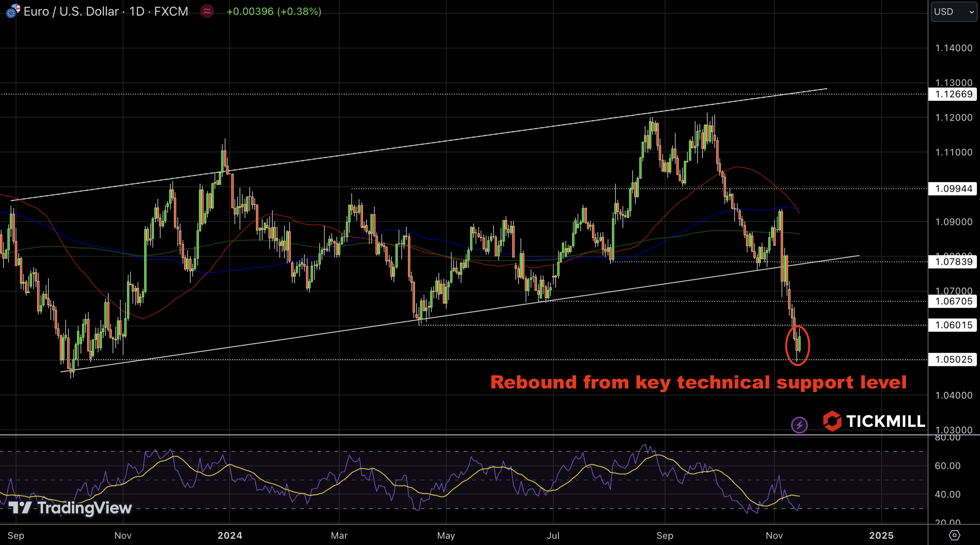Click the Tickmill logo
The height and width of the screenshot is (545, 980).
(874, 421)
